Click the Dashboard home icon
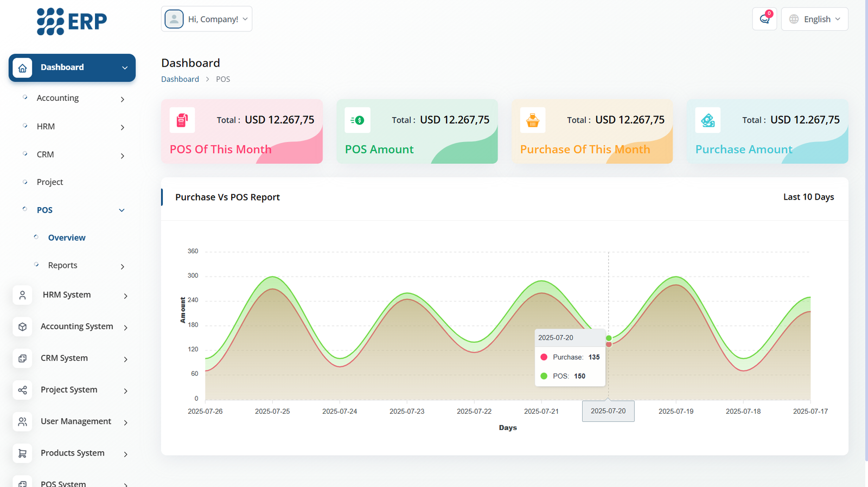Viewport: 868px width, 487px height. pos(22,68)
